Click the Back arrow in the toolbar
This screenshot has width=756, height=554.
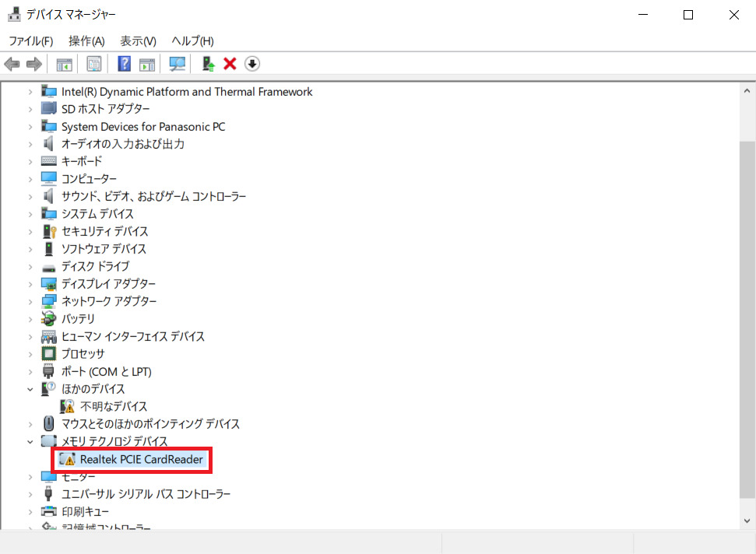point(12,64)
